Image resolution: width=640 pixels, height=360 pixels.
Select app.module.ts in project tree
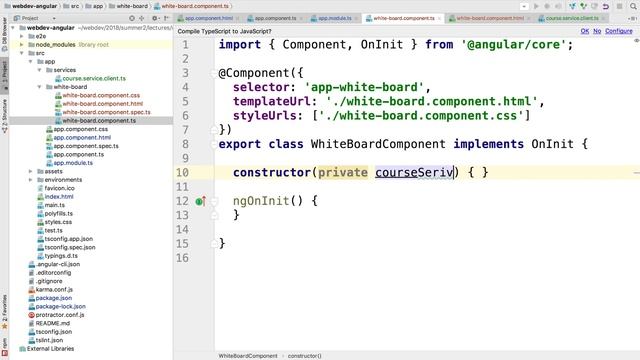coord(73,163)
